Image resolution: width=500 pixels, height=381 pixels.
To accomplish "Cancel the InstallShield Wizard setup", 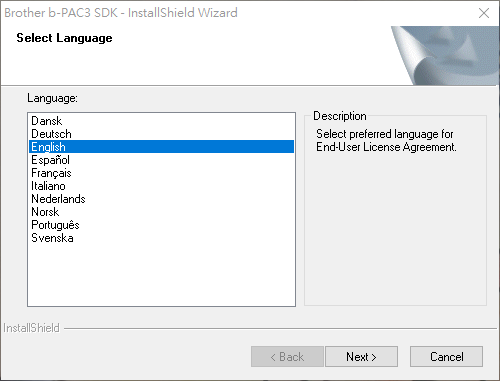I will click(446, 357).
